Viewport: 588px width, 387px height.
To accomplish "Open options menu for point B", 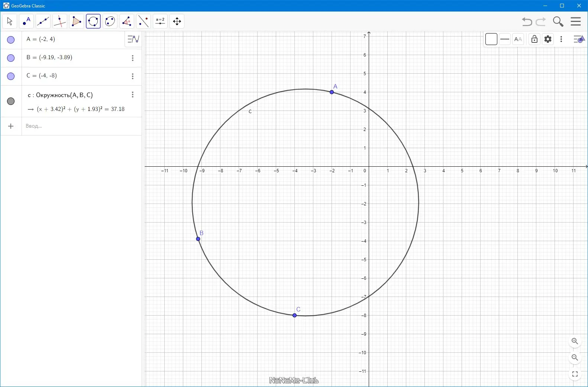I will (x=133, y=58).
